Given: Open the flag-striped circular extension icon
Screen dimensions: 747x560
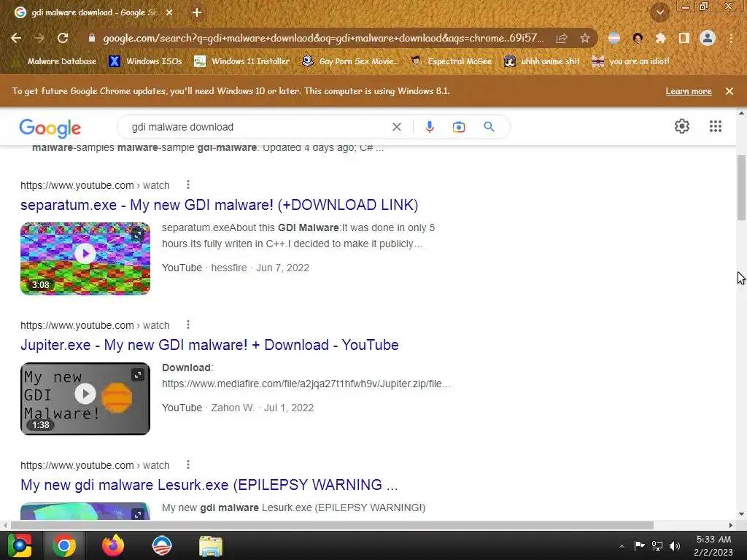Looking at the screenshot, I should [x=614, y=38].
